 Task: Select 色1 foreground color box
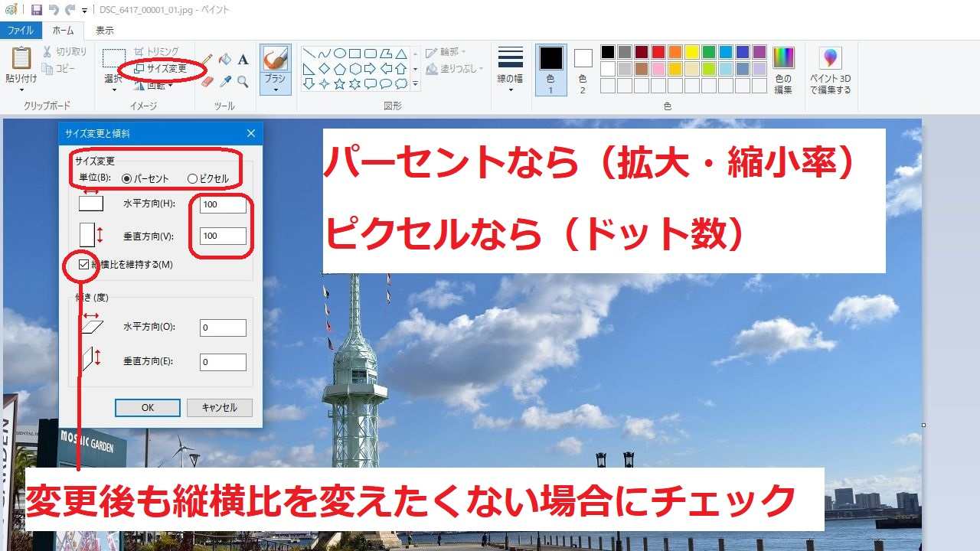550,69
